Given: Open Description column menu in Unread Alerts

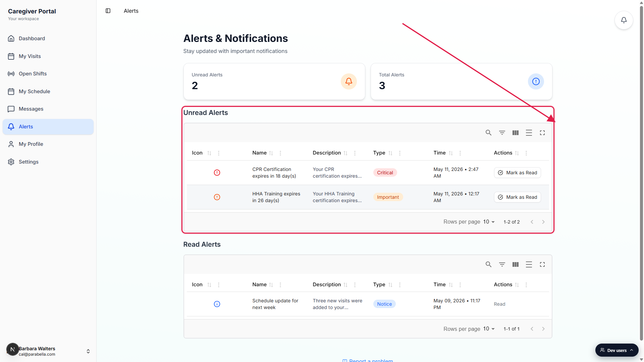Looking at the screenshot, I should pos(355,153).
